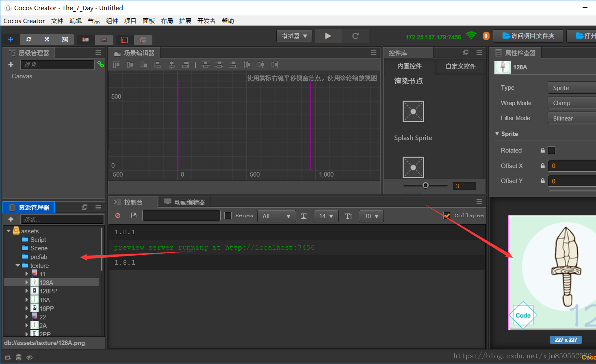Align right edges in scene toolbar
This screenshot has width=596, height=364.
pos(186,65)
